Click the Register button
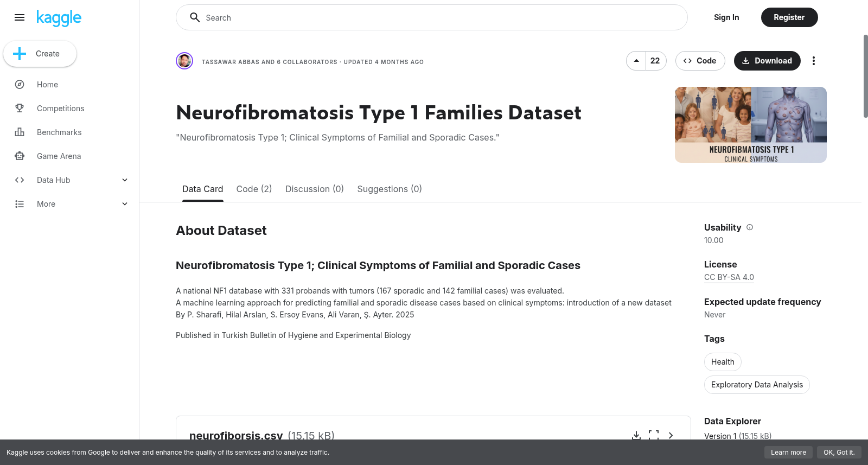This screenshot has height=465, width=868. pos(789,17)
